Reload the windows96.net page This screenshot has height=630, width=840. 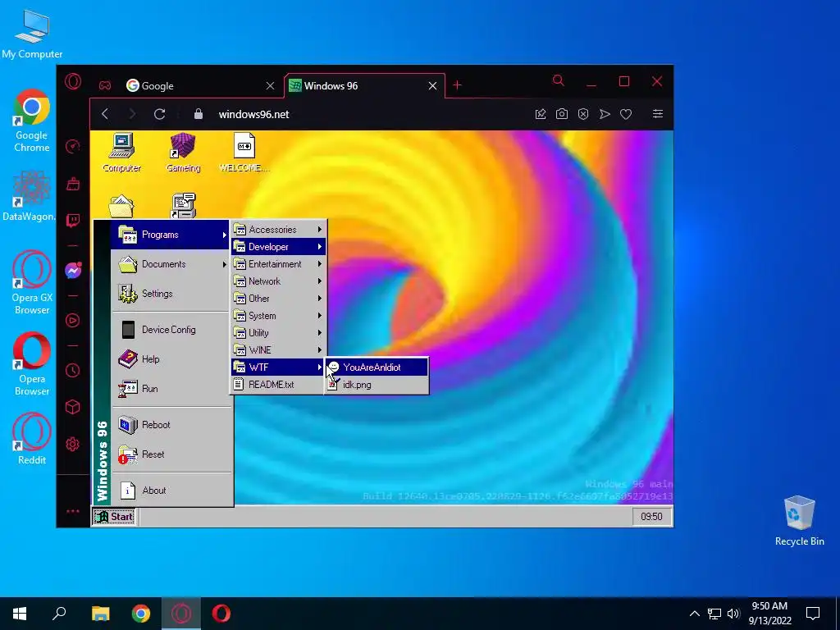pos(160,114)
